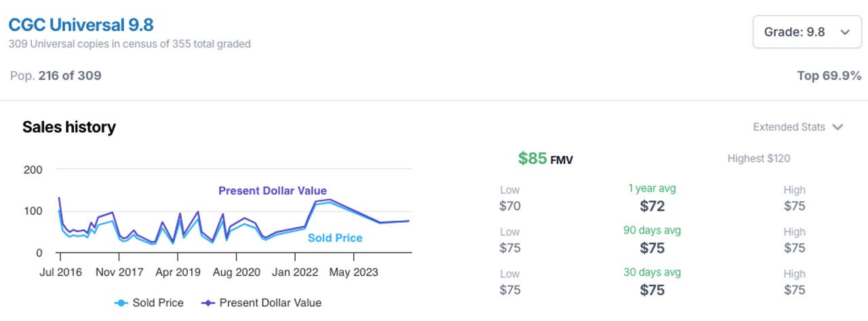Expand the Extended Stats section
This screenshot has width=868, height=321.
797,127
